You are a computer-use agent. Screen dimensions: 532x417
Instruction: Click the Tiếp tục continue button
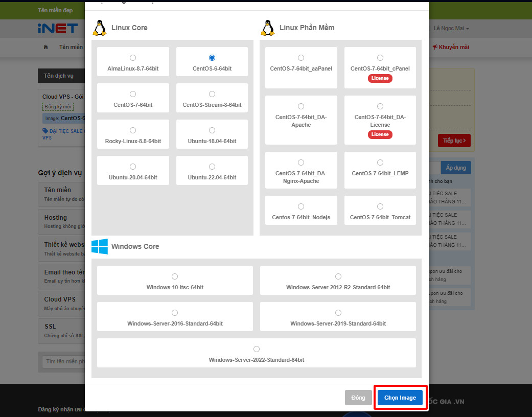(454, 141)
